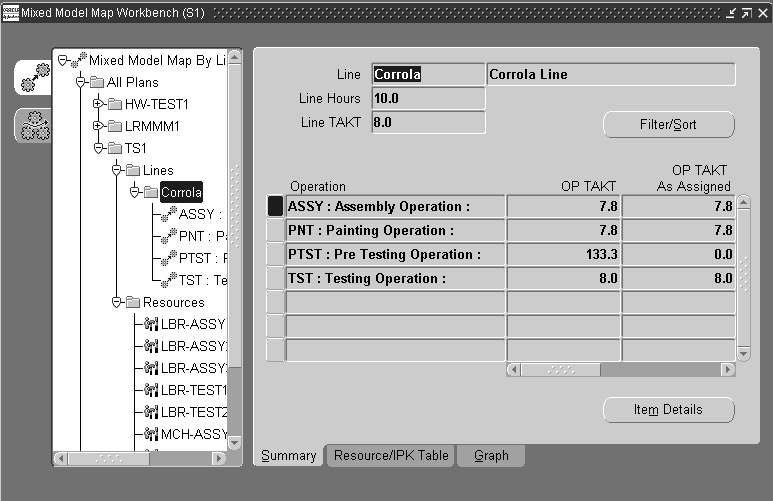Select the TST row record indicator

click(275, 279)
